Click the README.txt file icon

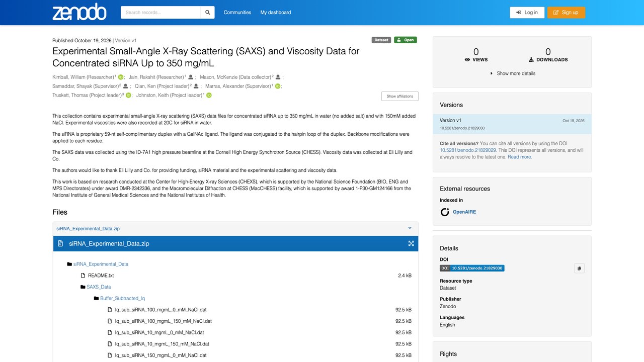(x=83, y=276)
